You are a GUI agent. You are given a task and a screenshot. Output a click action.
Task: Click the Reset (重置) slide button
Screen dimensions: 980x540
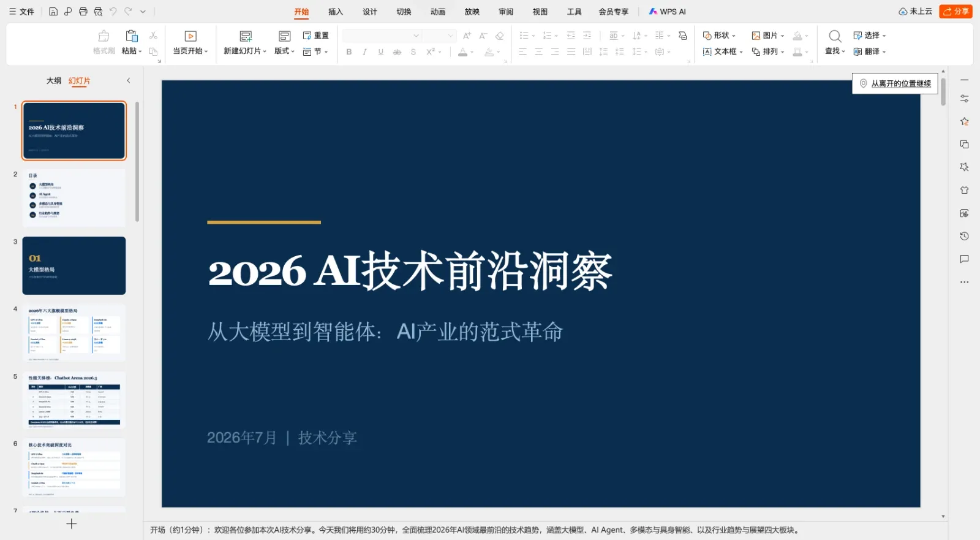(316, 36)
